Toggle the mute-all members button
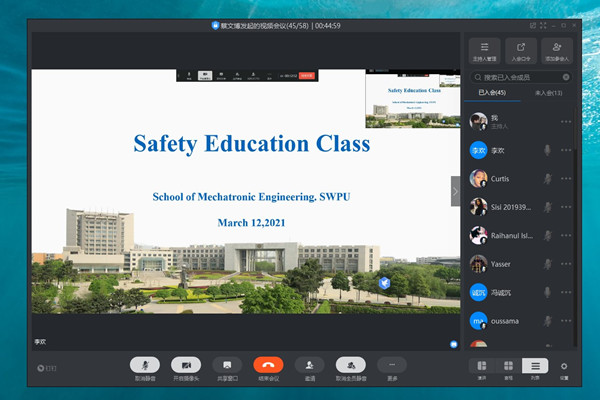 (350, 365)
